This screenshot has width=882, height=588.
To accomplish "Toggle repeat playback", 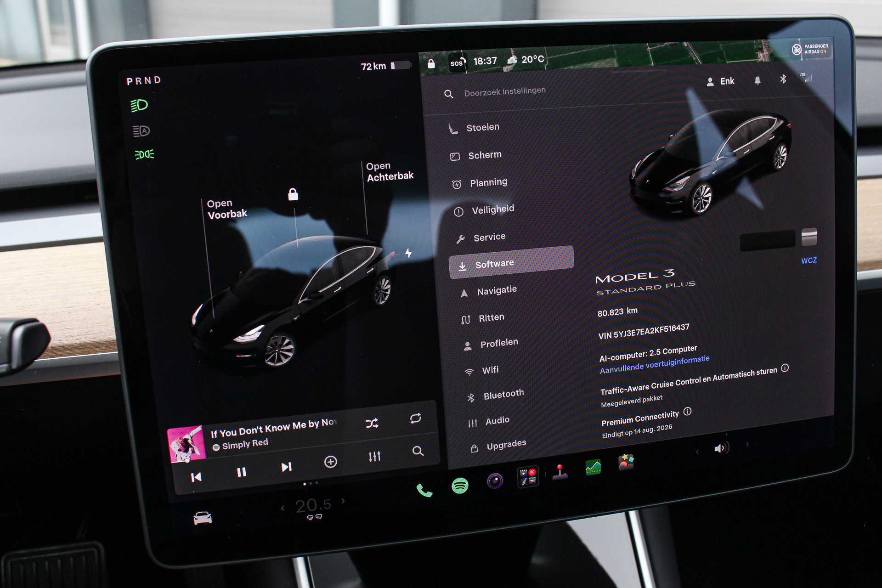I will pos(415,418).
